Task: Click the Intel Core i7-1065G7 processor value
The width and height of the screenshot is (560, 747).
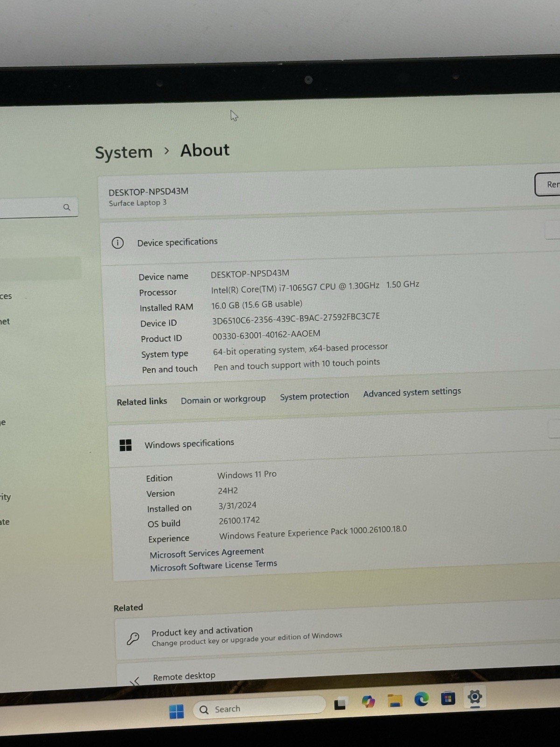Action: [315, 287]
